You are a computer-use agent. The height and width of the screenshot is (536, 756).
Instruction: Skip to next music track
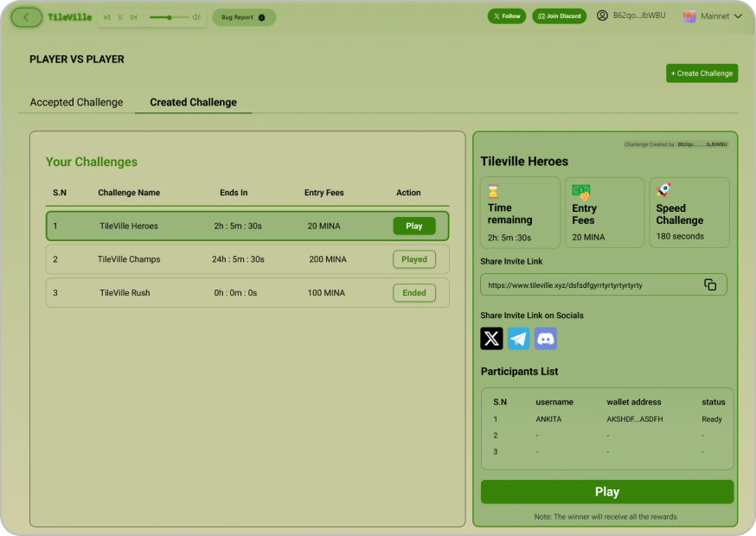133,17
